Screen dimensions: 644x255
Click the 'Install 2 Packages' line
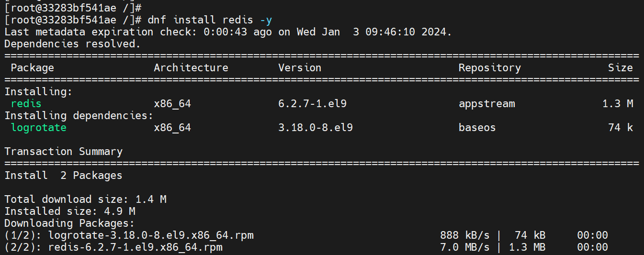click(x=63, y=176)
